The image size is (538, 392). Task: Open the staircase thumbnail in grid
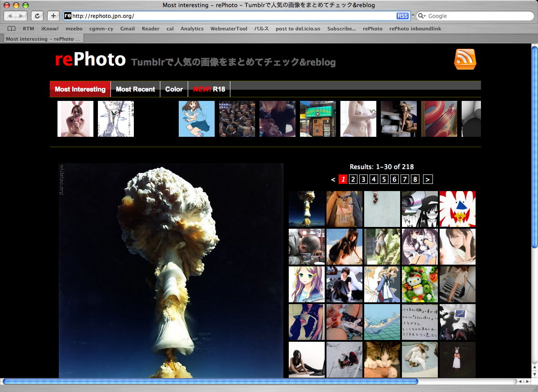[x=458, y=284]
